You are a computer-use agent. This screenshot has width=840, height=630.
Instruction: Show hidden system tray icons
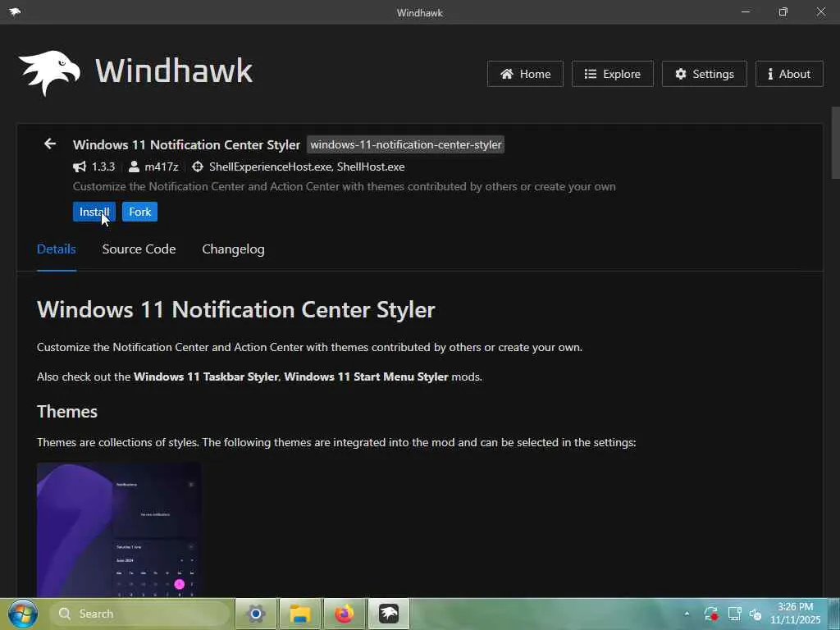point(687,614)
